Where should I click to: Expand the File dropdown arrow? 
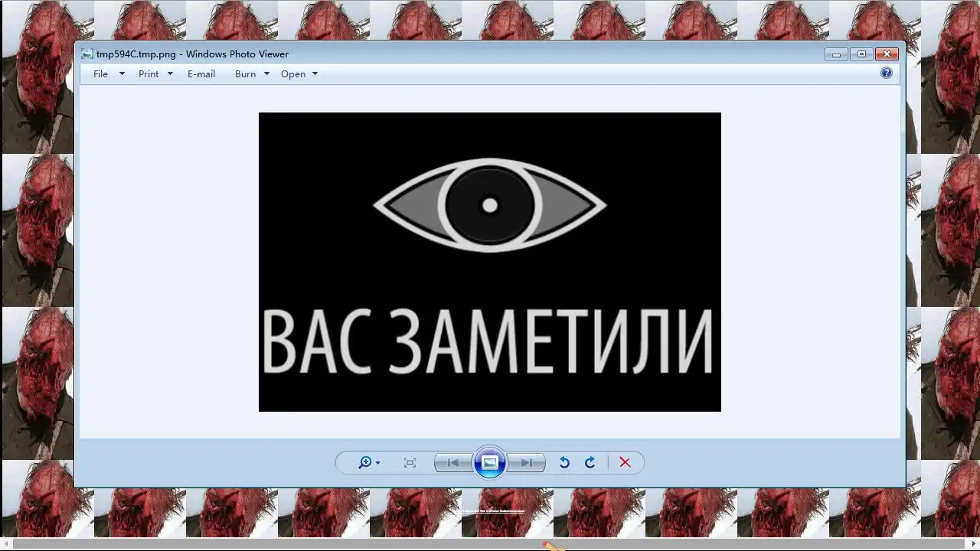point(121,74)
